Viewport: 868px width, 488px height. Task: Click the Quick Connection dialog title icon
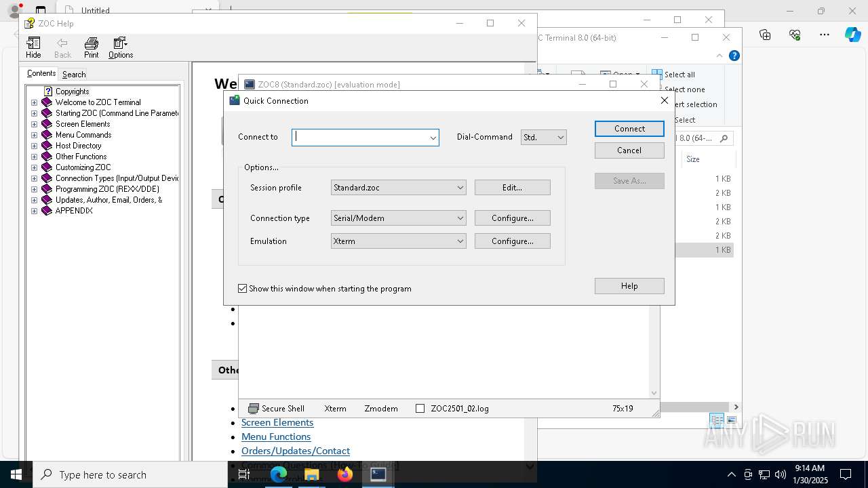tap(235, 100)
